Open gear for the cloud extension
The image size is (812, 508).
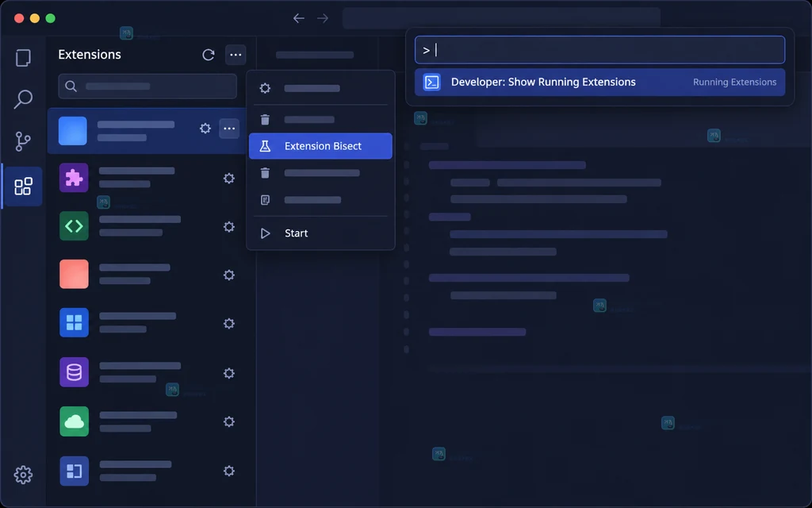229,422
